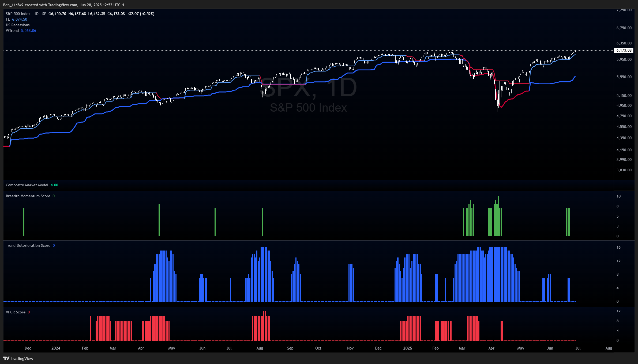
Task: Click the 2025 marker on time axis
Action: tap(407, 348)
